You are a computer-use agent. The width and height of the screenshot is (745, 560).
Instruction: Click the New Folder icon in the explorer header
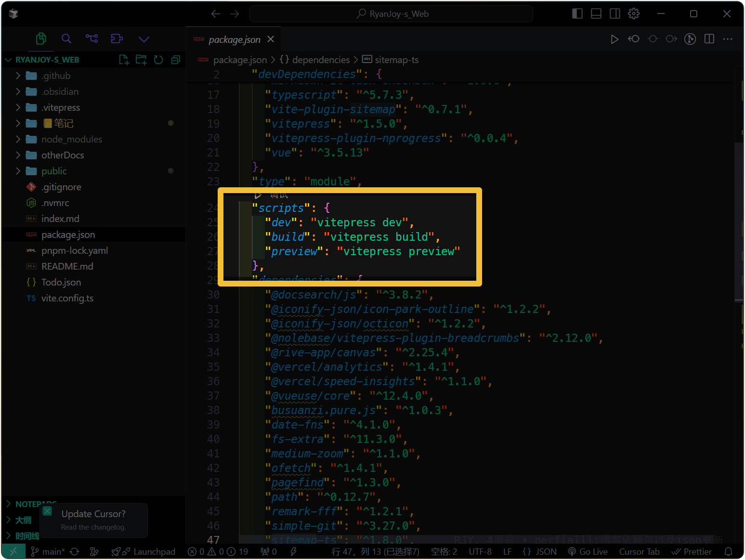click(x=141, y=60)
